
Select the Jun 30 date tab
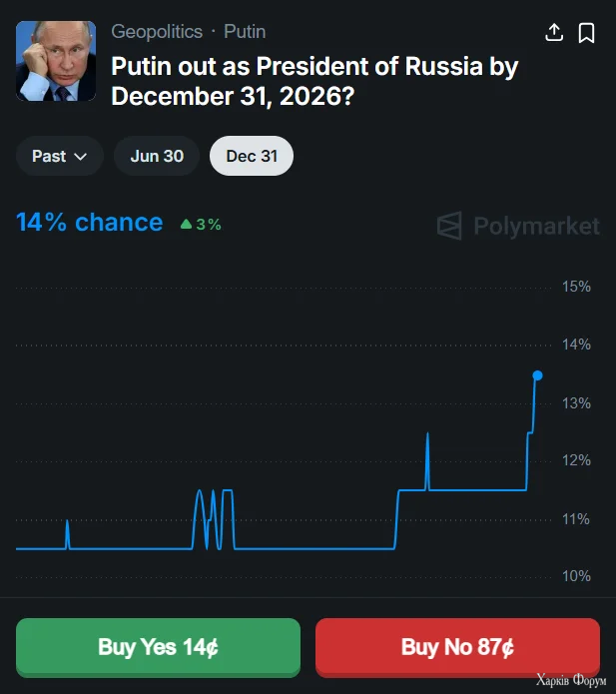[x=157, y=156]
